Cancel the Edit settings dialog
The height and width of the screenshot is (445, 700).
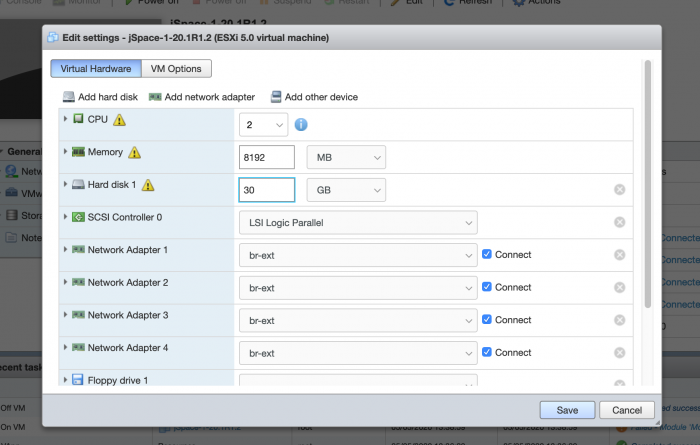pyautogui.click(x=627, y=410)
